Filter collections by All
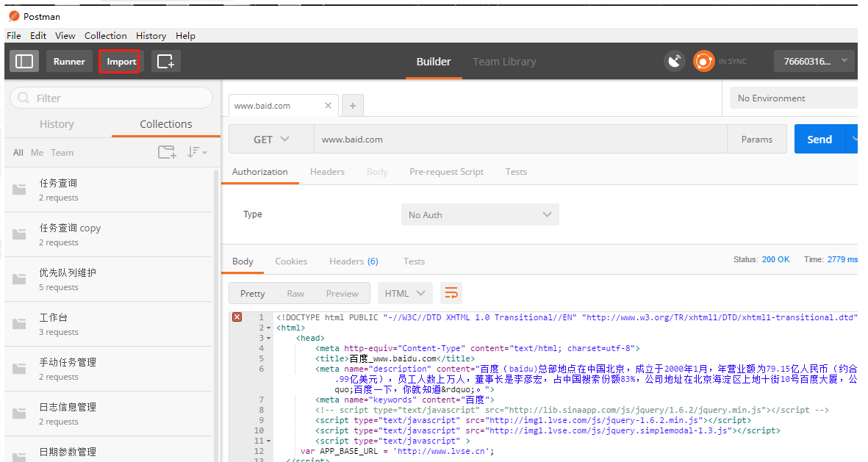Image resolution: width=868 pixels, height=462 pixels. pos(18,152)
